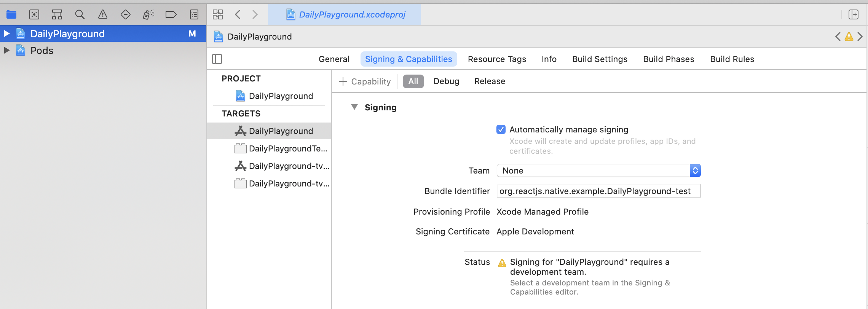
Task: Click 'Xcode Managed Profile' text
Action: [x=542, y=212]
